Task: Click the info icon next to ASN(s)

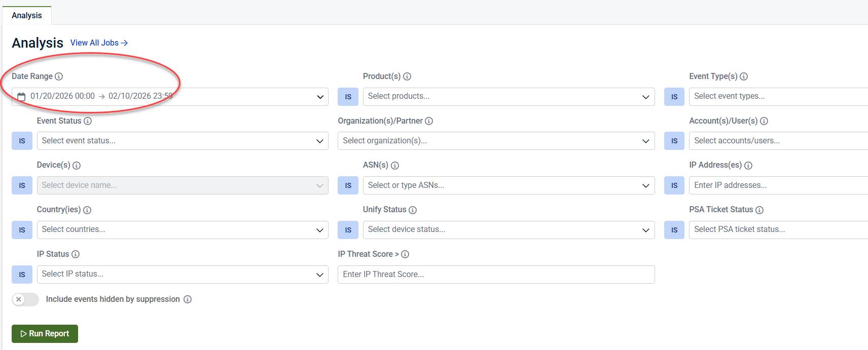Action: 395,166
